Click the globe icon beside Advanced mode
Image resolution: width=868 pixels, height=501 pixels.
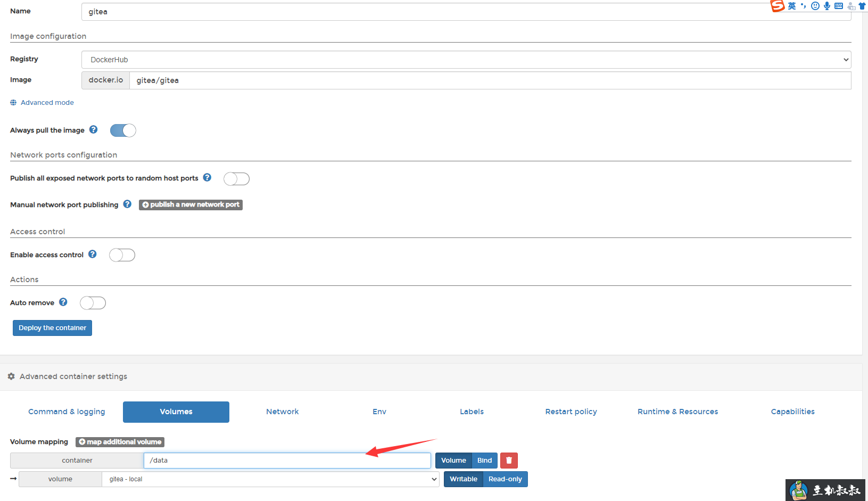click(13, 103)
